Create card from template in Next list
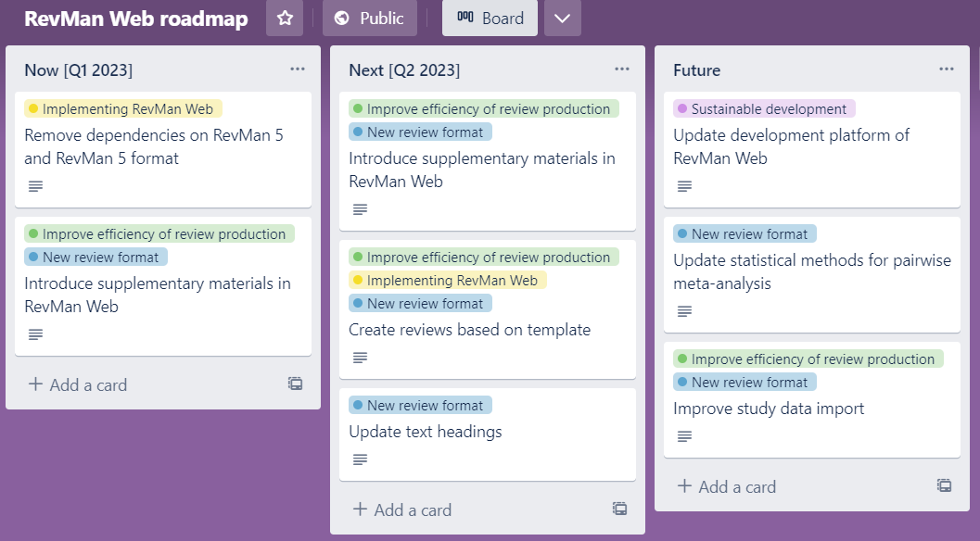Viewport: 980px width, 541px height. tap(619, 509)
